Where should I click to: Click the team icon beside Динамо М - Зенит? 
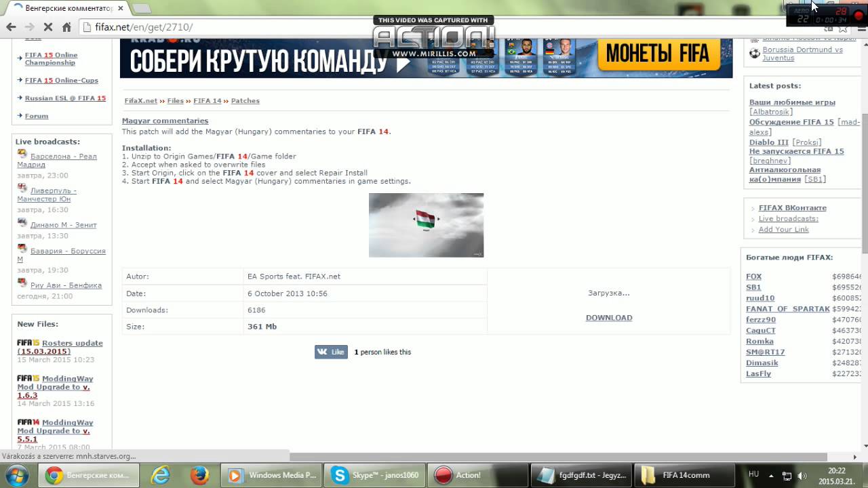coord(22,223)
